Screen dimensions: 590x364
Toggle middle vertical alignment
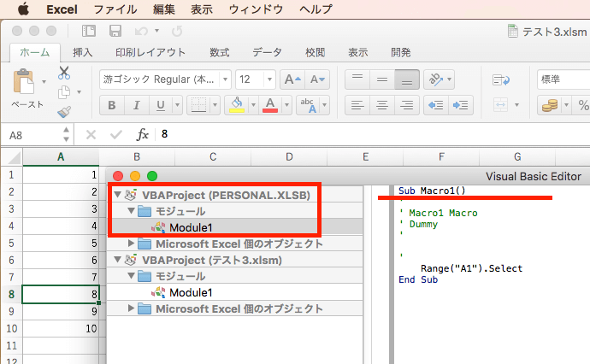click(x=382, y=79)
